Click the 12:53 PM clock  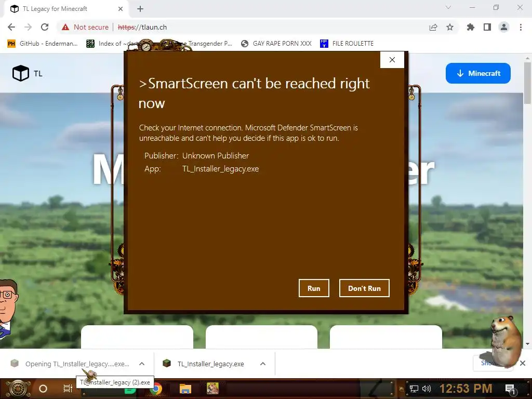(x=465, y=389)
